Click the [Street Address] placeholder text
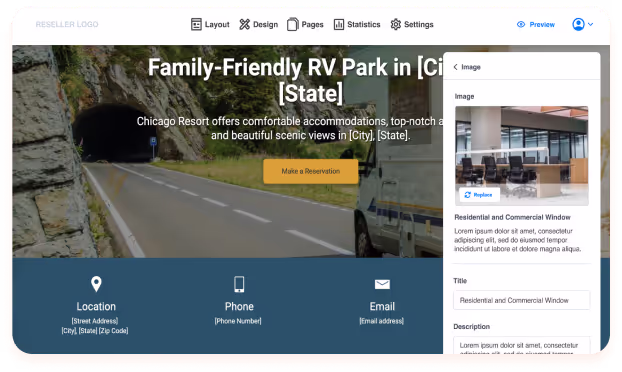 pyautogui.click(x=95, y=321)
